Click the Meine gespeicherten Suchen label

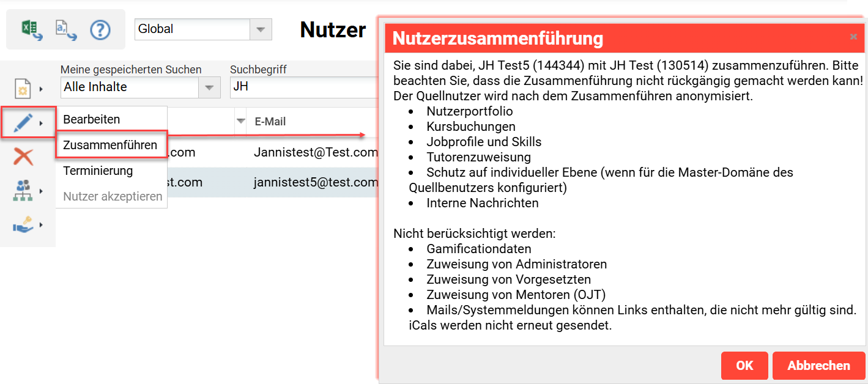131,70
